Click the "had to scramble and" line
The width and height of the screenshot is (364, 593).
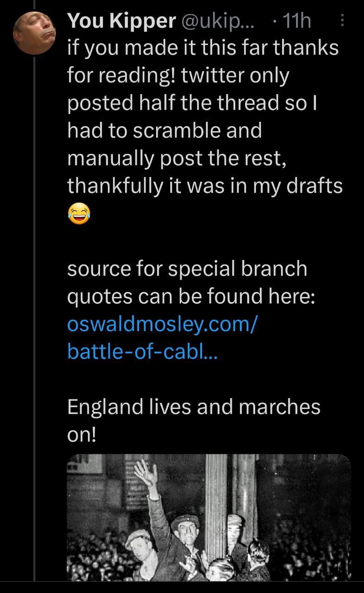click(x=164, y=130)
